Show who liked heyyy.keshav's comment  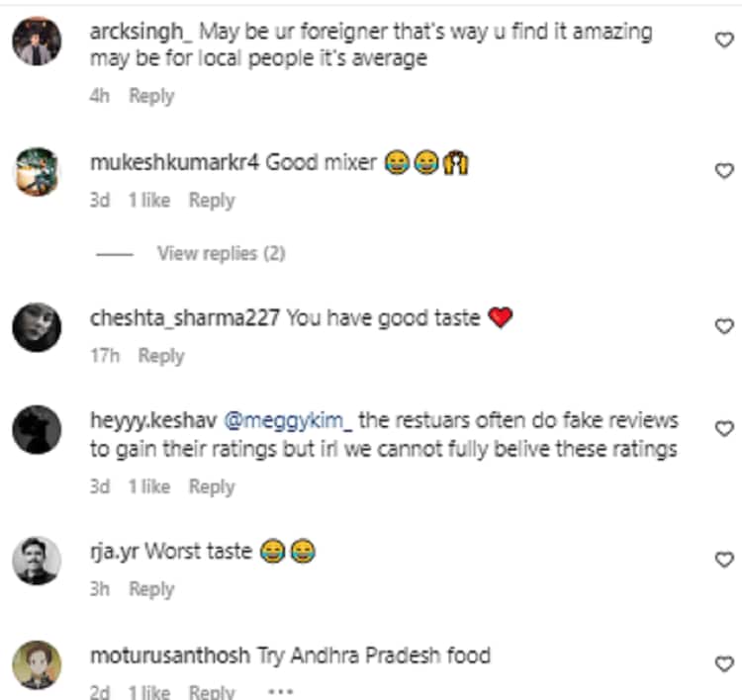point(149,486)
